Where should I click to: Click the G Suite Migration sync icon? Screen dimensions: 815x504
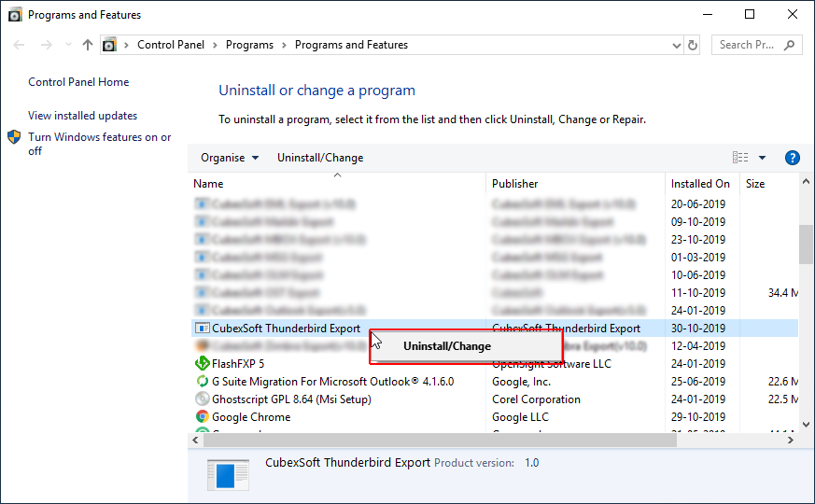pyautogui.click(x=203, y=382)
